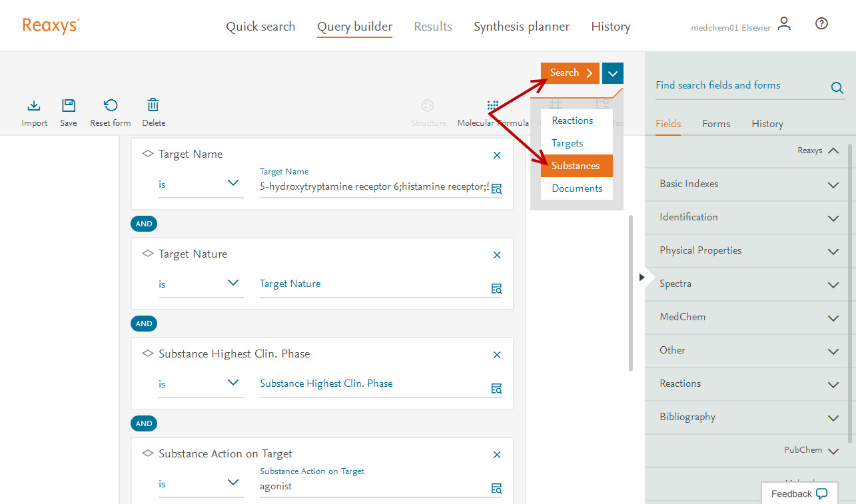
Task: Open the help question mark icon
Action: tap(821, 24)
